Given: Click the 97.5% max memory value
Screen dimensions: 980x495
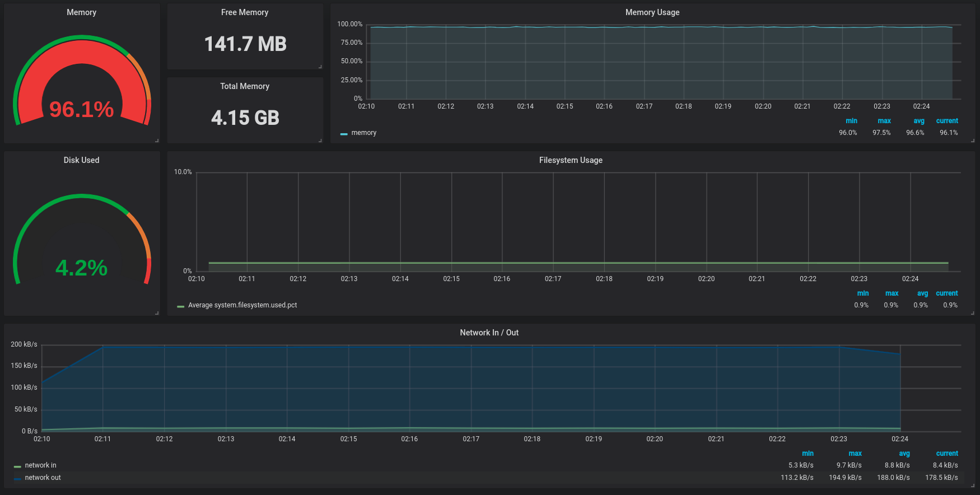Looking at the screenshot, I should pyautogui.click(x=881, y=133).
